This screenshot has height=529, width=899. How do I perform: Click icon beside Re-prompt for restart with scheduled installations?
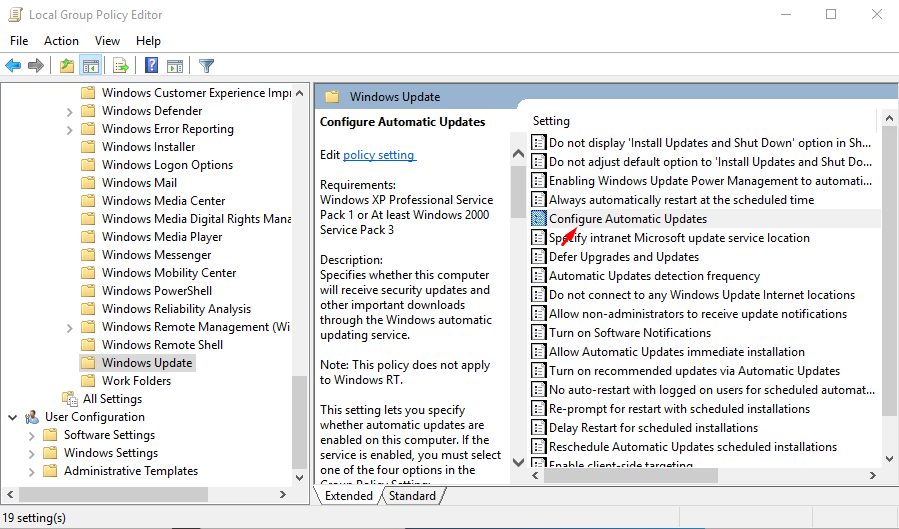(x=538, y=408)
